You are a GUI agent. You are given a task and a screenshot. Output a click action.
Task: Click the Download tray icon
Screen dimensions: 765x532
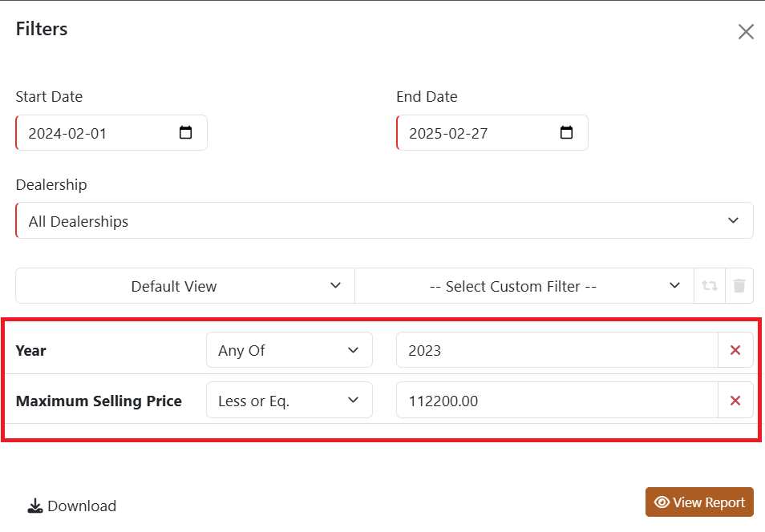coord(35,506)
